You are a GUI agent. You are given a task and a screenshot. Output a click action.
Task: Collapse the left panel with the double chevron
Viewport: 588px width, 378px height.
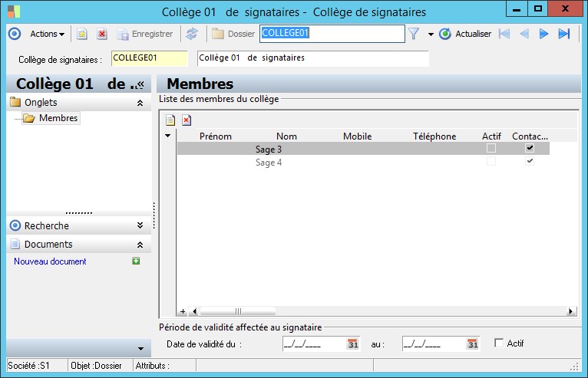(x=141, y=84)
